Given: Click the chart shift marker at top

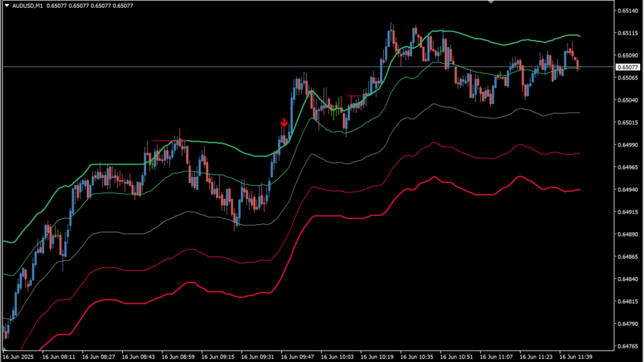Looking at the screenshot, I should click(491, 2).
